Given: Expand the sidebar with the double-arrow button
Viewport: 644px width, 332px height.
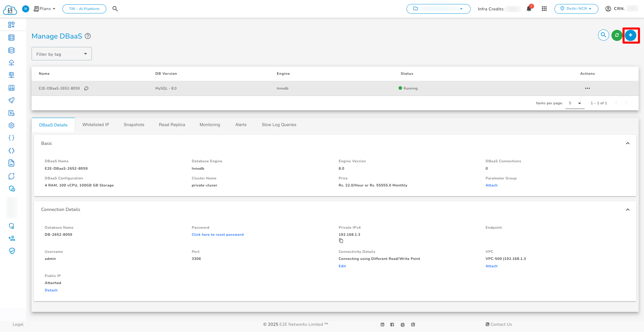Looking at the screenshot, I should [x=25, y=9].
